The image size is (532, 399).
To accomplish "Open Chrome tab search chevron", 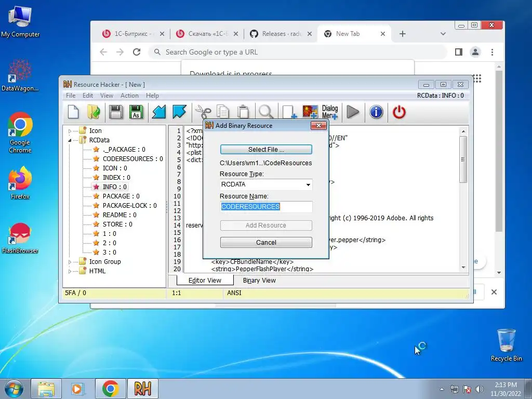I will click(x=443, y=34).
